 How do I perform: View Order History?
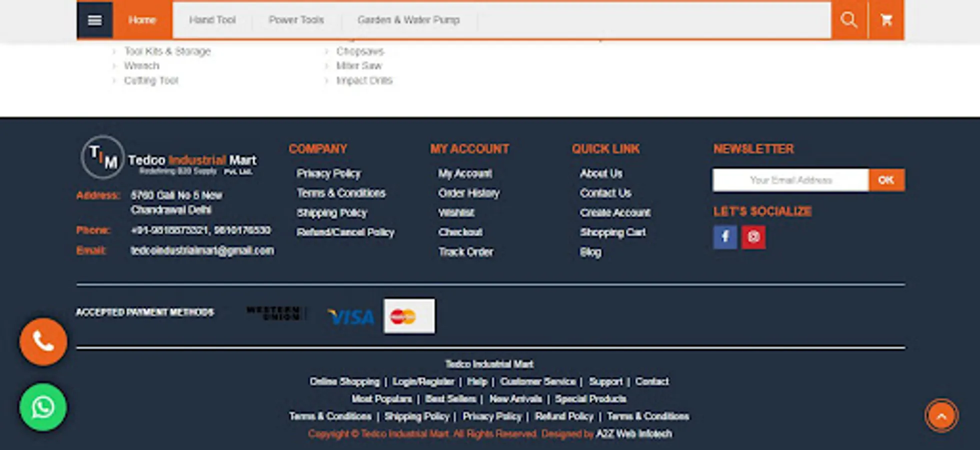(469, 193)
